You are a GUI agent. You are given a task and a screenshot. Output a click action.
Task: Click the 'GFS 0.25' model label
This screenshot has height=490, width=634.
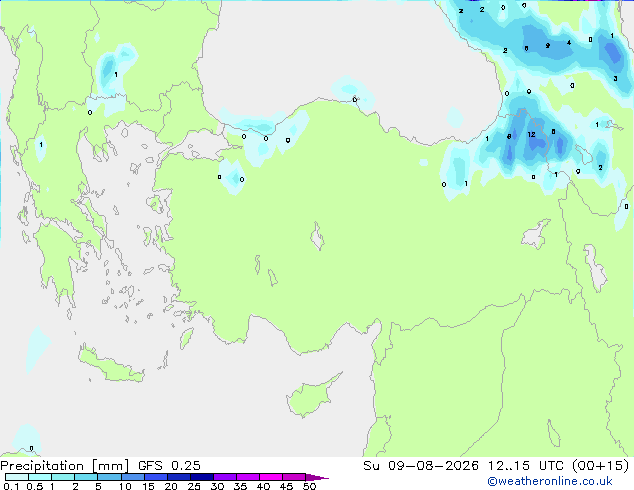click(169, 466)
